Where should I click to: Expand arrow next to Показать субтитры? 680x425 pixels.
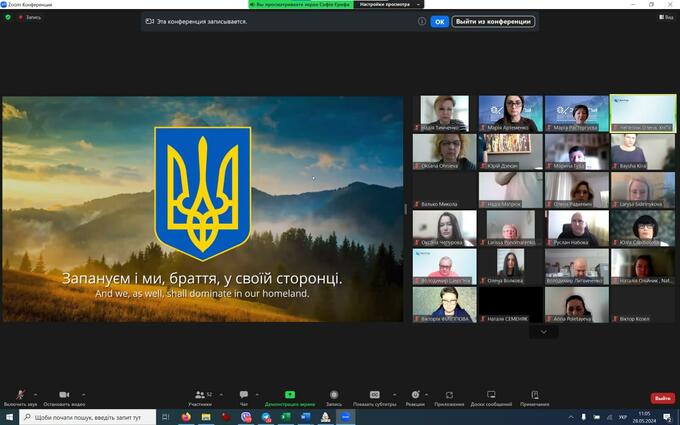pos(394,395)
